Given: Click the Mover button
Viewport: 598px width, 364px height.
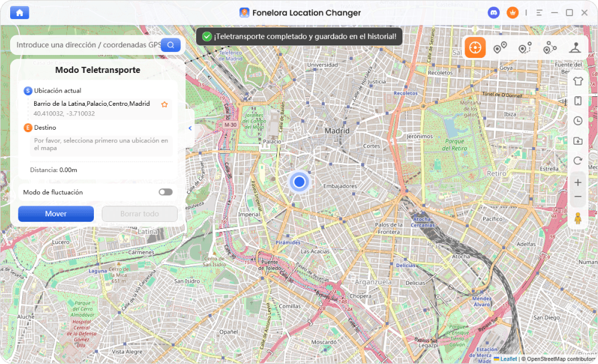Looking at the screenshot, I should (x=56, y=214).
